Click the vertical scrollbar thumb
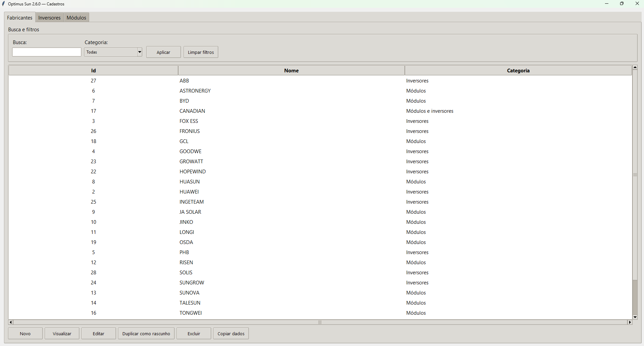 click(x=635, y=175)
